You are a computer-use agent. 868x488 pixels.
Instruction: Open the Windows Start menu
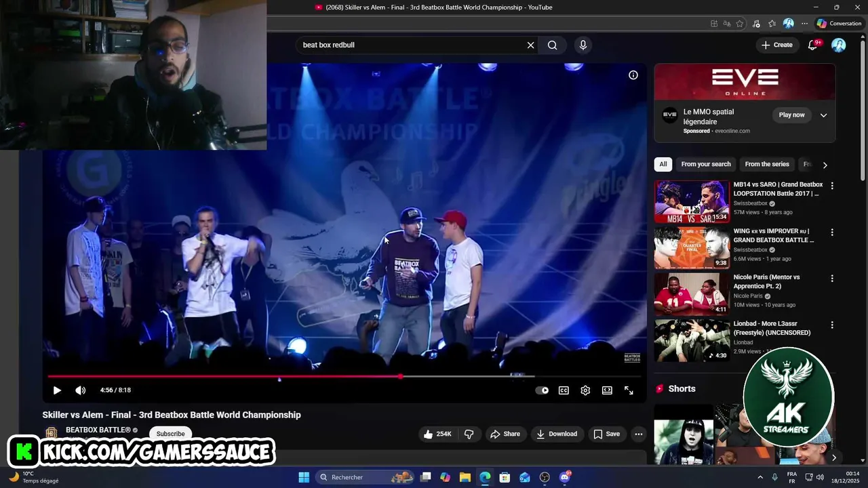304,477
